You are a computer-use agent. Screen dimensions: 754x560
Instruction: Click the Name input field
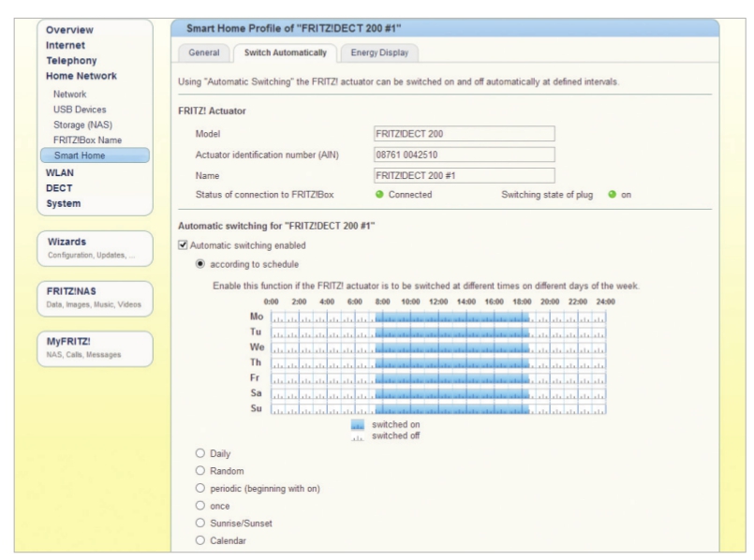pos(464,175)
